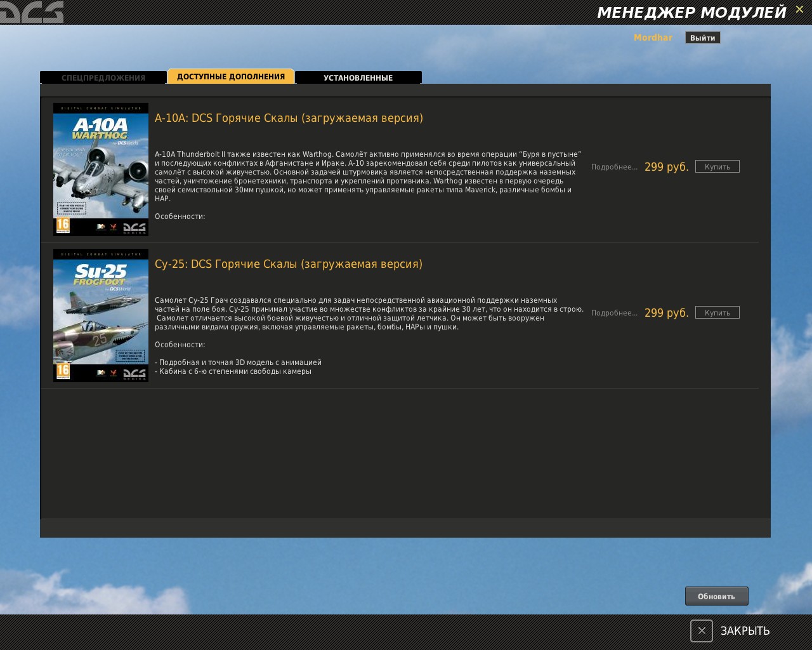
Task: Click the МЕНЕДЖЕР МОДУЛЕЙ window title
Action: coord(692,13)
